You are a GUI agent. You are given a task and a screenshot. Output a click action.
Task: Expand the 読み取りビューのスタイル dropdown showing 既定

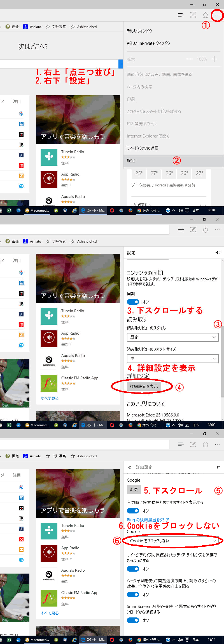(172, 337)
